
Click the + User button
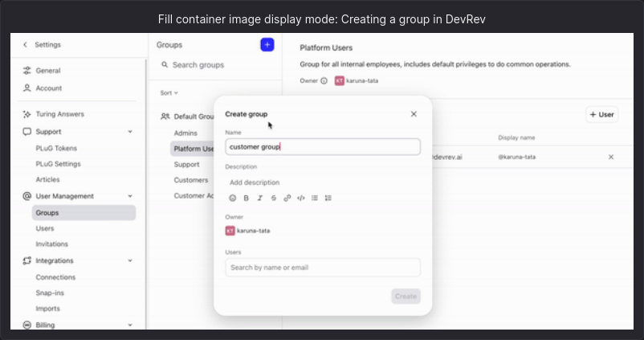601,115
